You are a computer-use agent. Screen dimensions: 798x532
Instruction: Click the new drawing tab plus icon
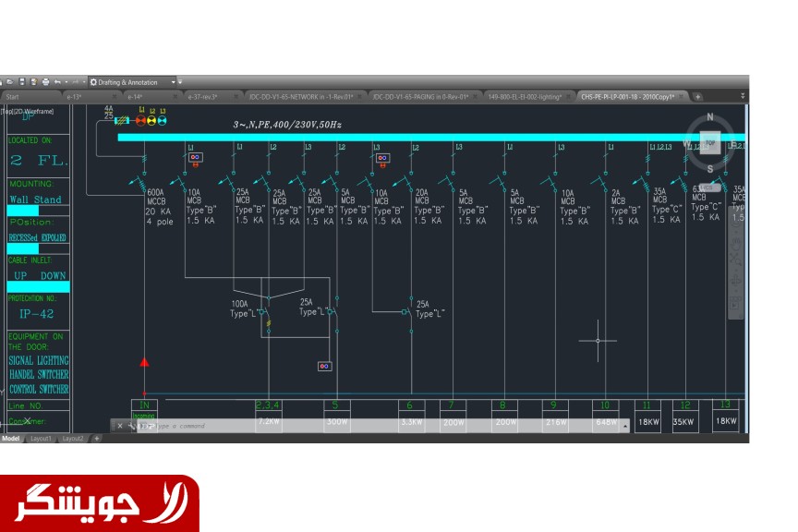[x=698, y=96]
